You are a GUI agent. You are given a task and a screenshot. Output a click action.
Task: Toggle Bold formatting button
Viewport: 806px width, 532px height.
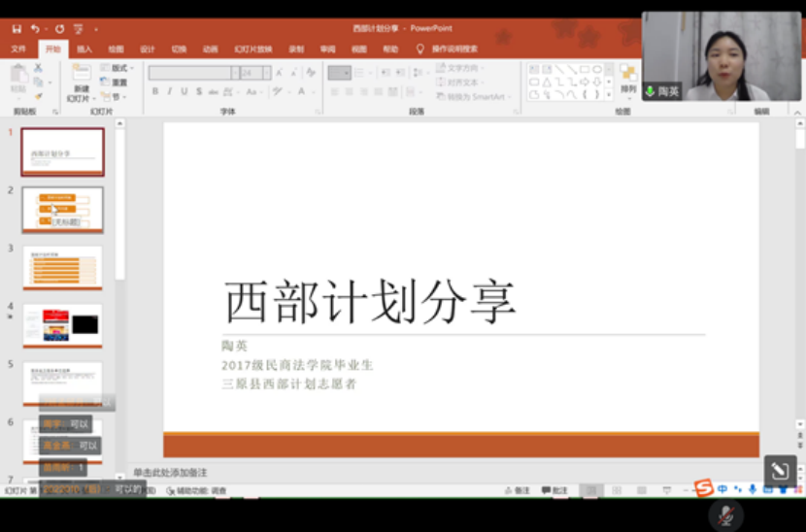154,92
